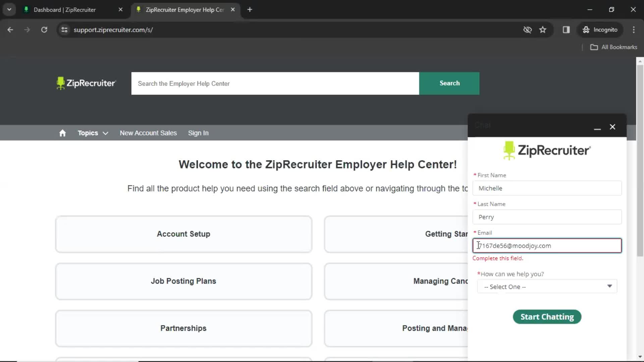Open New Account Sales in the navigation
The width and height of the screenshot is (644, 362).
coord(148,133)
